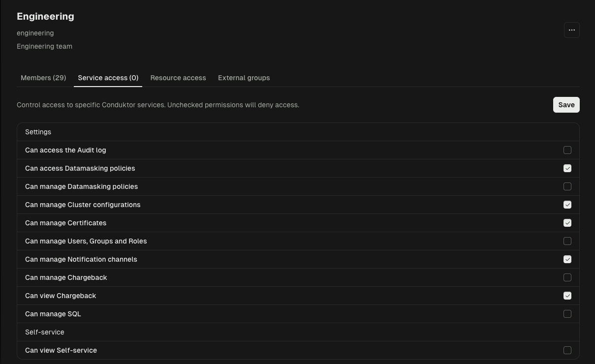
Task: Tick the Can view Self-service checkbox
Action: [x=567, y=350]
